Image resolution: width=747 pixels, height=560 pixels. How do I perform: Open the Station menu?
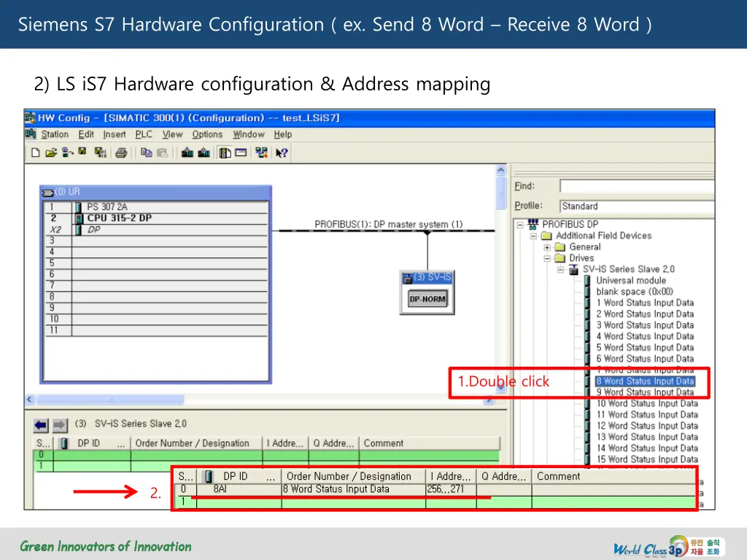tap(55, 134)
